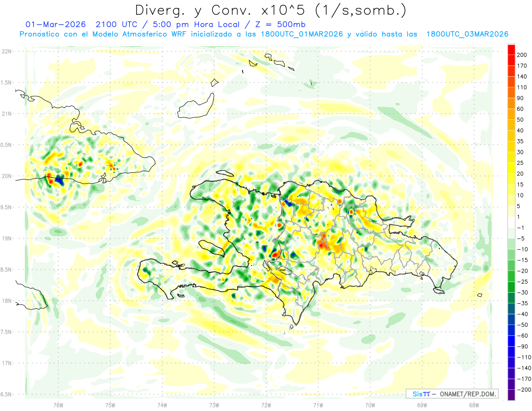The image size is (532, 411).
Task: Select the '-25' color scale label
Action: [x=522, y=282]
